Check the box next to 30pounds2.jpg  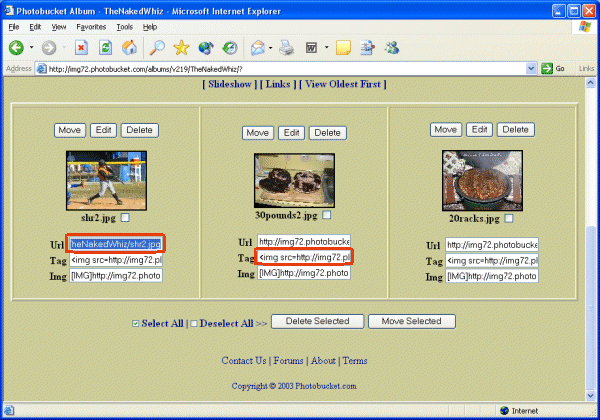(326, 215)
